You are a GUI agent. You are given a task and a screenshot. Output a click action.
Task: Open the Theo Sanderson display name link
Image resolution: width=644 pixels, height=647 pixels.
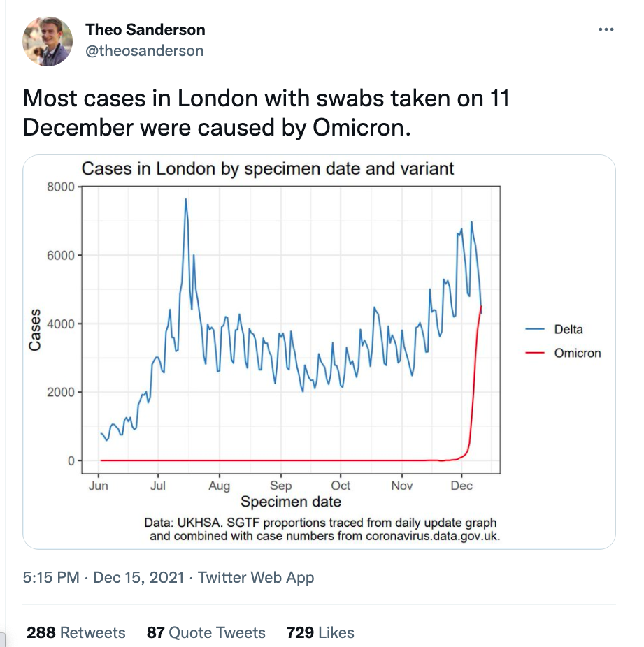pyautogui.click(x=145, y=29)
